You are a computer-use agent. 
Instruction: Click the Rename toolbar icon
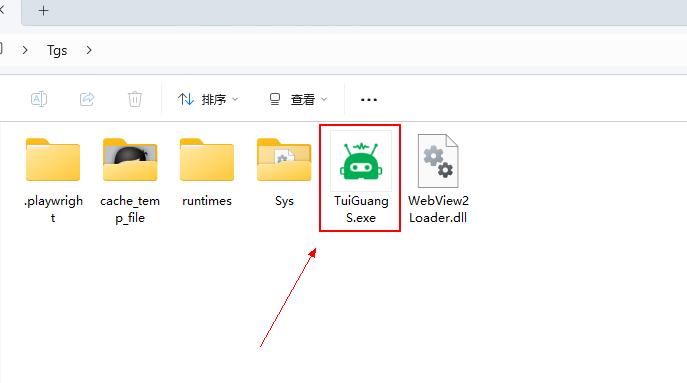tap(39, 99)
